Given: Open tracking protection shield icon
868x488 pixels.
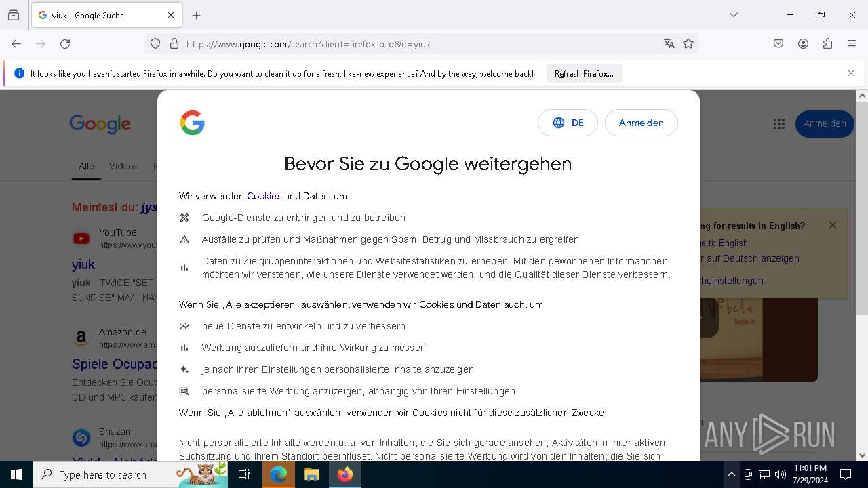Looking at the screenshot, I should 155,44.
